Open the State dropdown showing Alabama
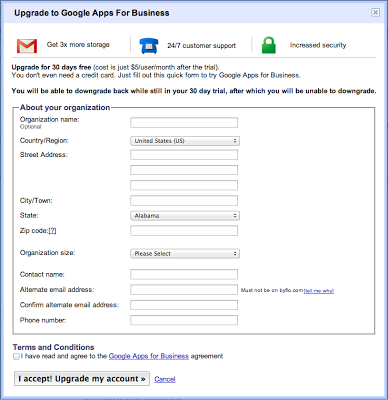Viewport: 388px width, 400px height. tap(185, 216)
